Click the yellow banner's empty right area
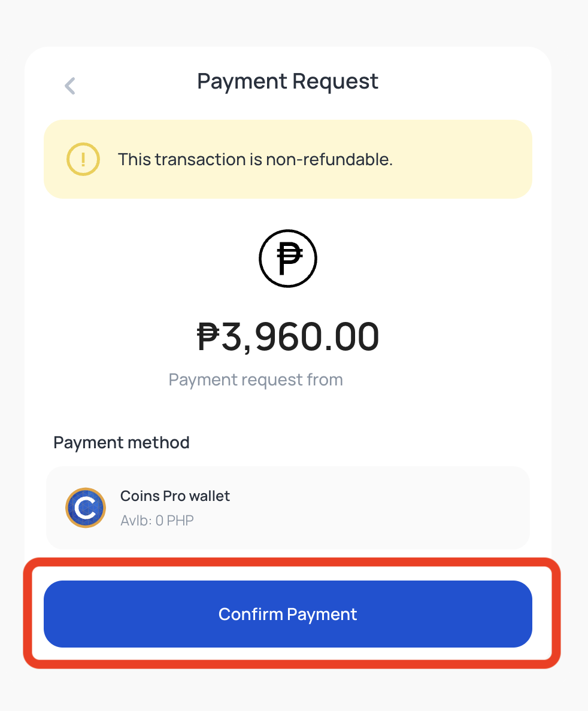This screenshot has width=588, height=711. click(x=467, y=159)
